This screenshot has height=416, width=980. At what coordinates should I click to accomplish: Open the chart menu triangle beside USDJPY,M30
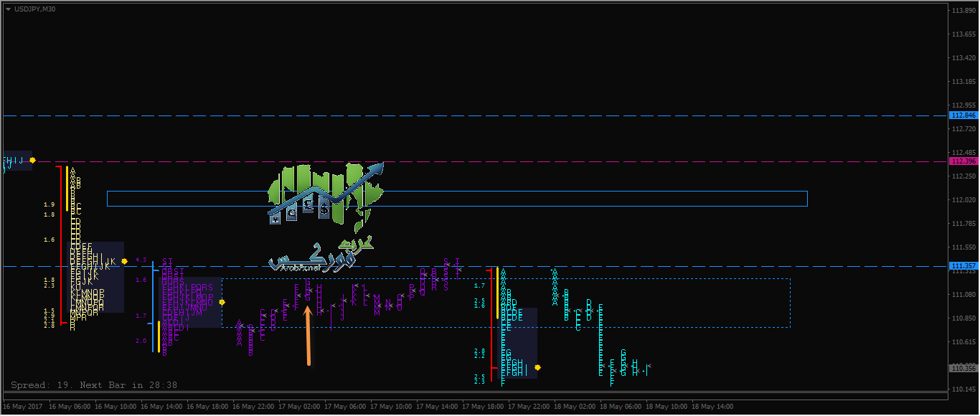point(7,9)
